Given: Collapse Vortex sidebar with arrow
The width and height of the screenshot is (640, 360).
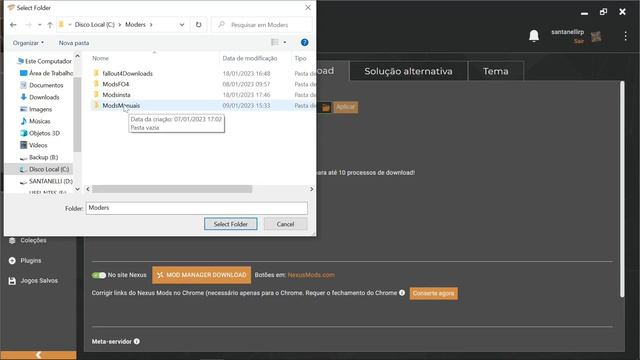Looking at the screenshot, I should point(38,355).
